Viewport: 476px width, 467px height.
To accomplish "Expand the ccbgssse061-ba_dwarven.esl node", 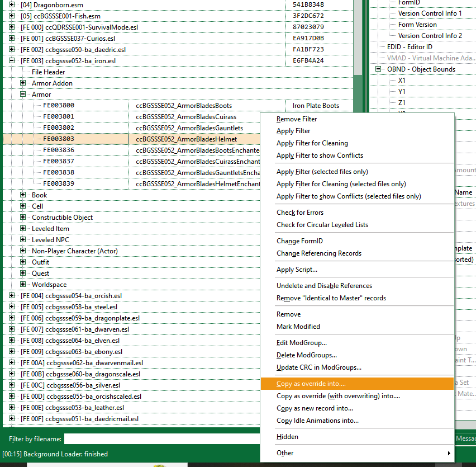I will [x=12, y=329].
